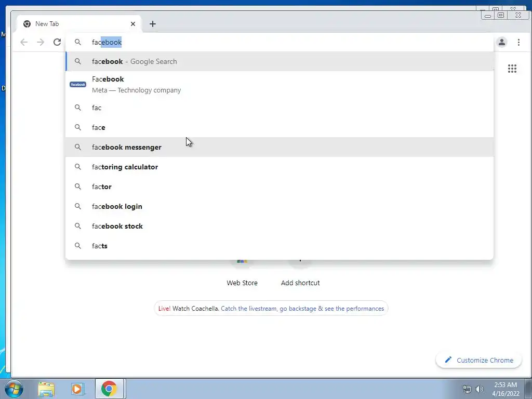
Task: Click the Chrome icon in the taskbar
Action: point(109,389)
